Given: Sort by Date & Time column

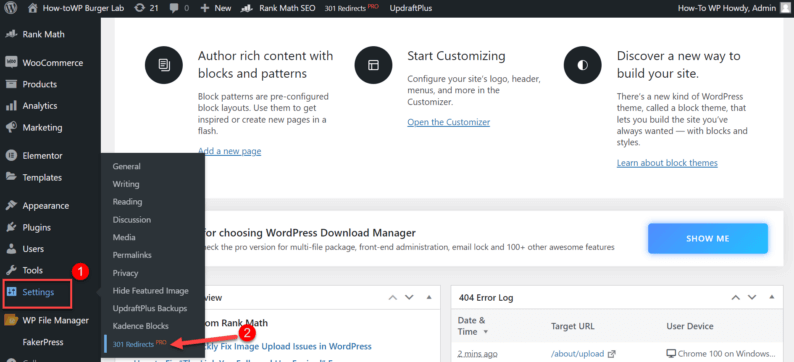Looking at the screenshot, I should tap(473, 326).
